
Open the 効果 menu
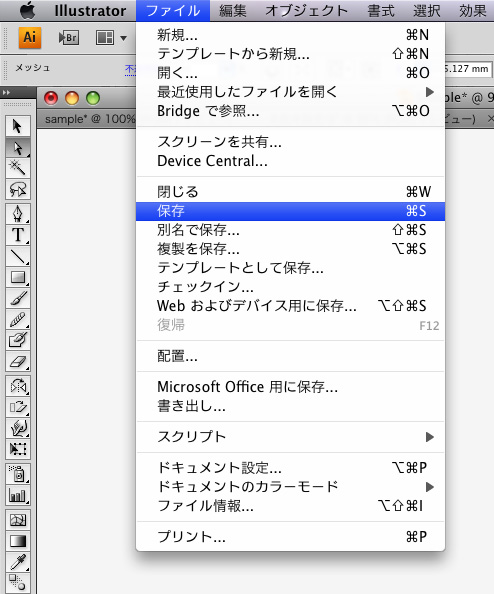[x=472, y=11]
